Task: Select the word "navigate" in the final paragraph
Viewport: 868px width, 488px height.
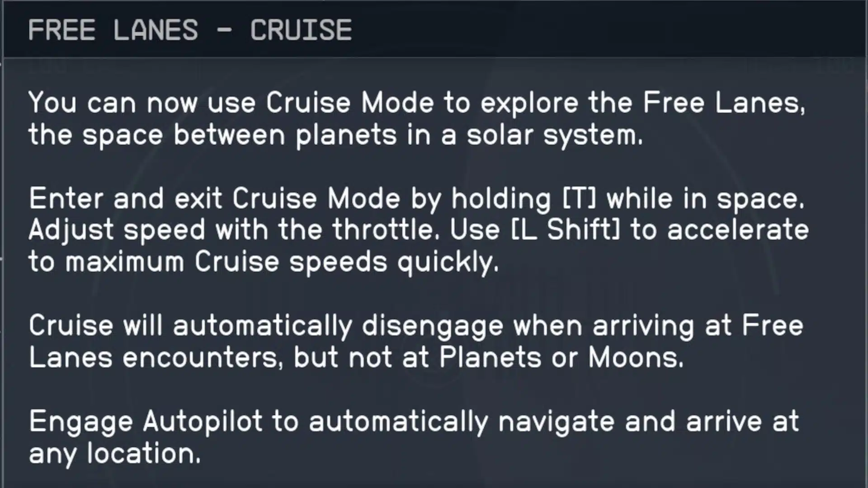Action: pos(556,421)
